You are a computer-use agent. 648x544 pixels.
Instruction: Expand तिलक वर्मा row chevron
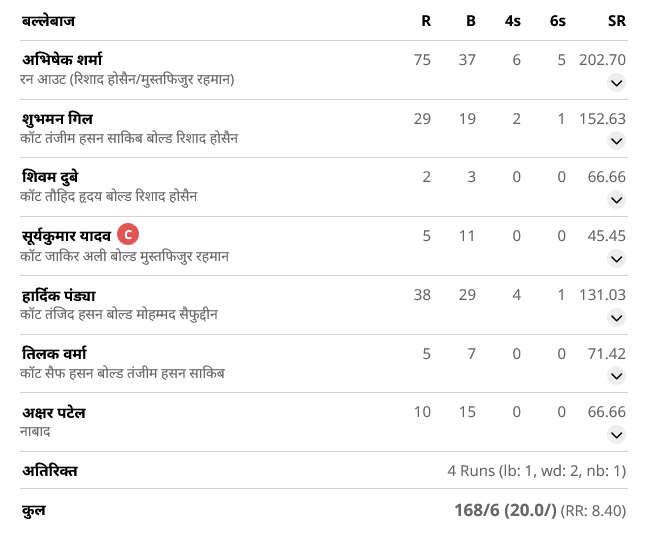(x=616, y=376)
